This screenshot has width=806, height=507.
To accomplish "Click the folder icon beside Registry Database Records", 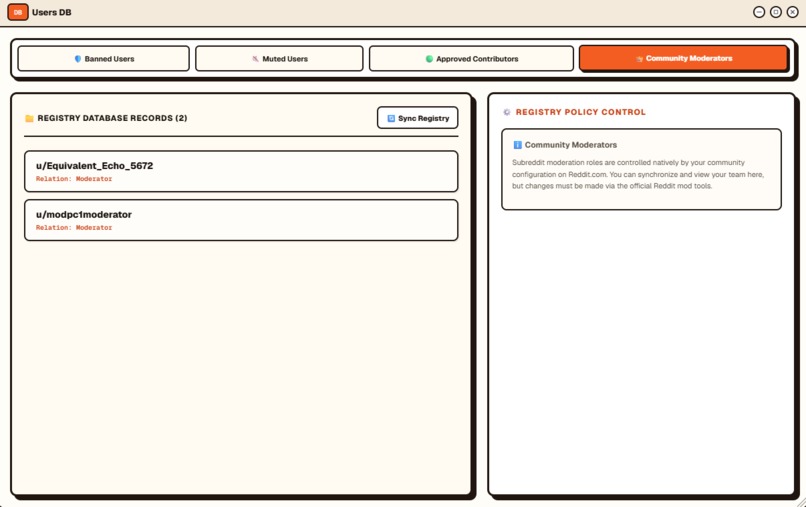I will tap(29, 118).
